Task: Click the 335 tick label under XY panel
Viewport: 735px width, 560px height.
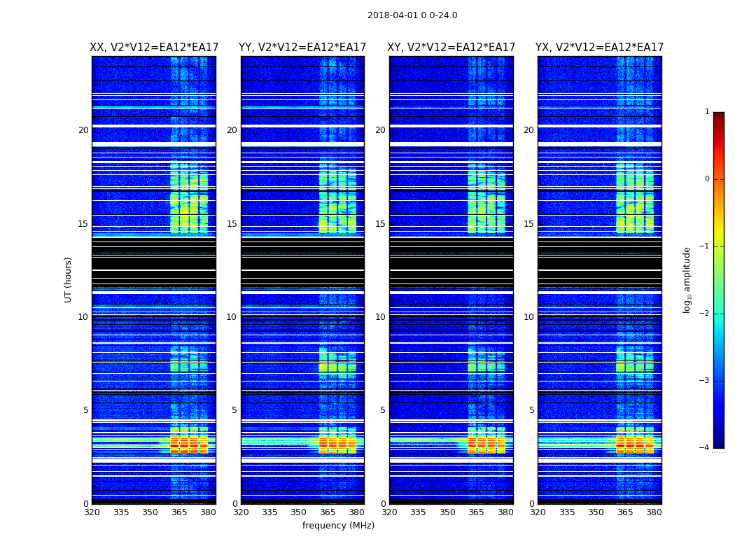Action: pyautogui.click(x=418, y=512)
